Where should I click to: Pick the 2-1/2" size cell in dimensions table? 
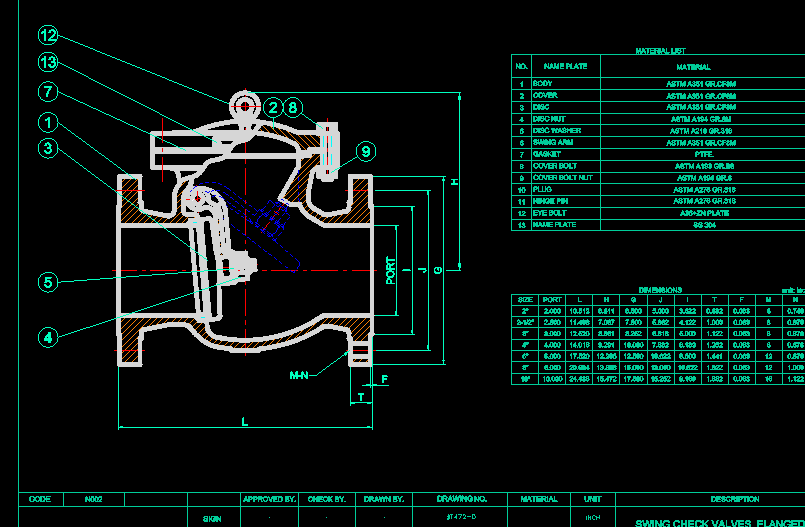pos(525,322)
